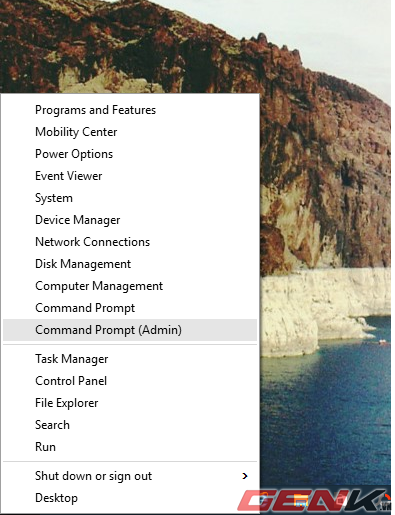Open Control Panel

point(130,381)
